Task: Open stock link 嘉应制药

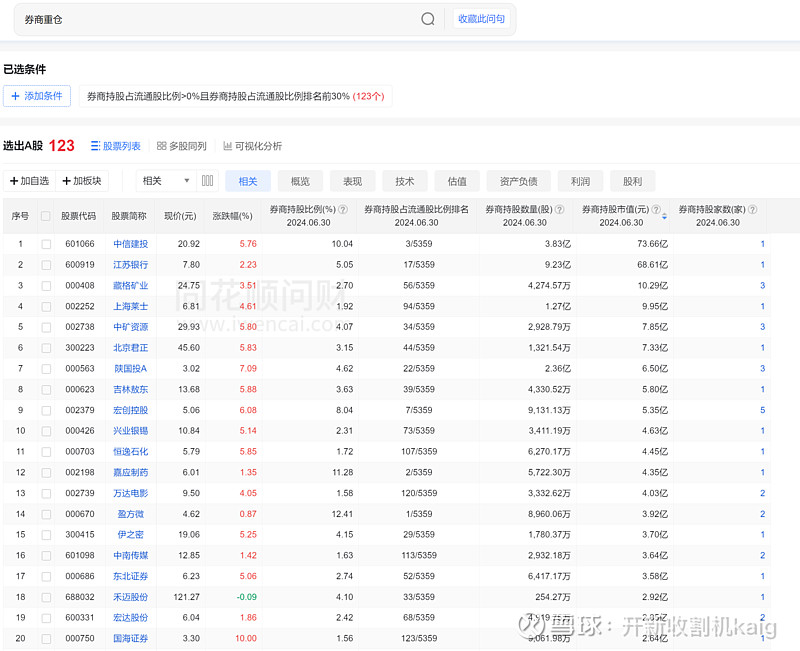Action: pyautogui.click(x=131, y=472)
